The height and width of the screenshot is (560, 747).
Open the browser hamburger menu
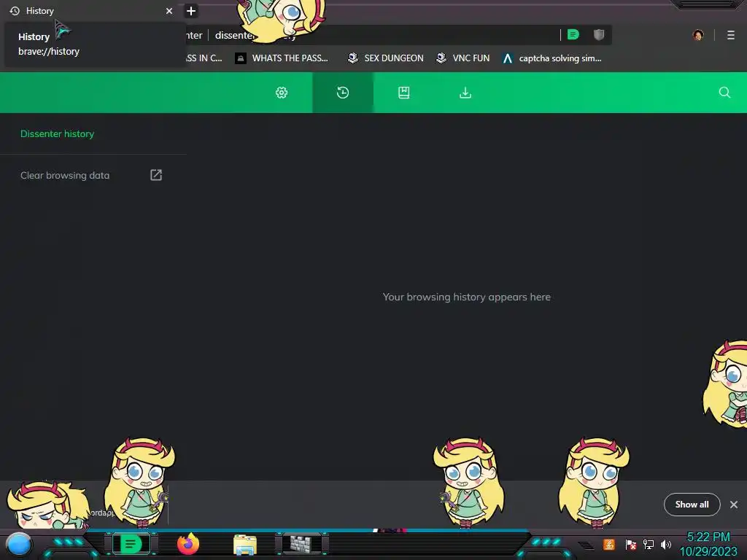pyautogui.click(x=731, y=35)
